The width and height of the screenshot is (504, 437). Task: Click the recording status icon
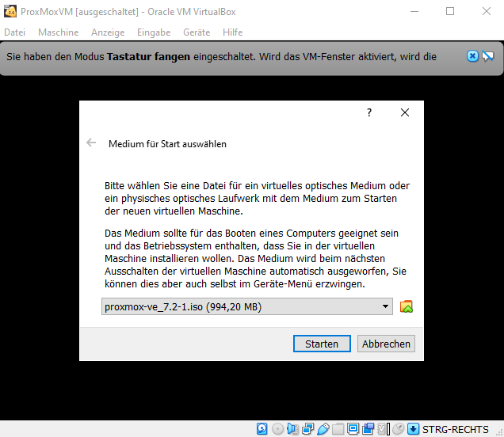pyautogui.click(x=368, y=429)
